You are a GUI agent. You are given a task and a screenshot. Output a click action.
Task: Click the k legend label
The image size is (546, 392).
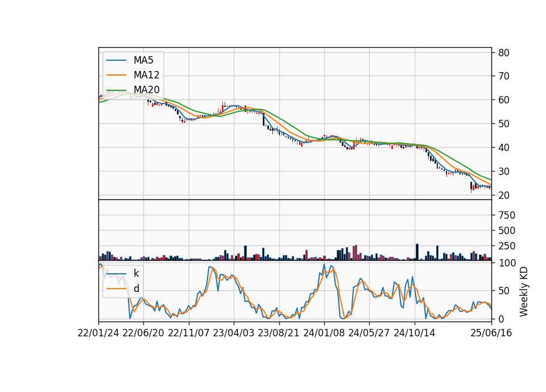point(136,273)
